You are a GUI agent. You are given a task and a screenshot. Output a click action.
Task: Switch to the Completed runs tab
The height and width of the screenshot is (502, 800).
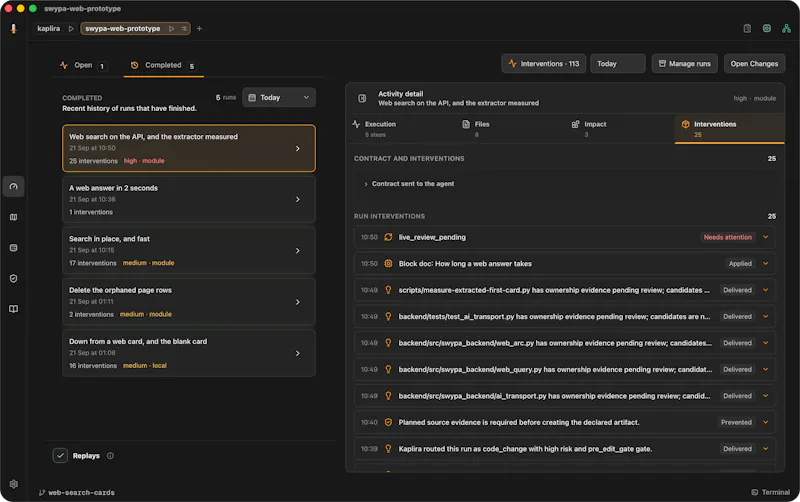tap(163, 65)
